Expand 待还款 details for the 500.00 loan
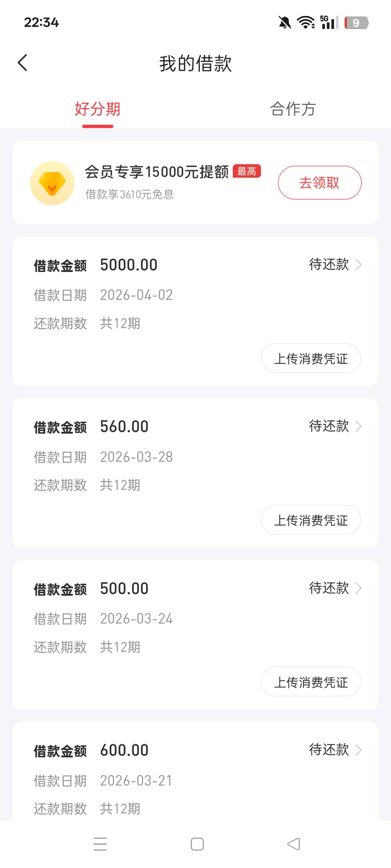 (335, 588)
